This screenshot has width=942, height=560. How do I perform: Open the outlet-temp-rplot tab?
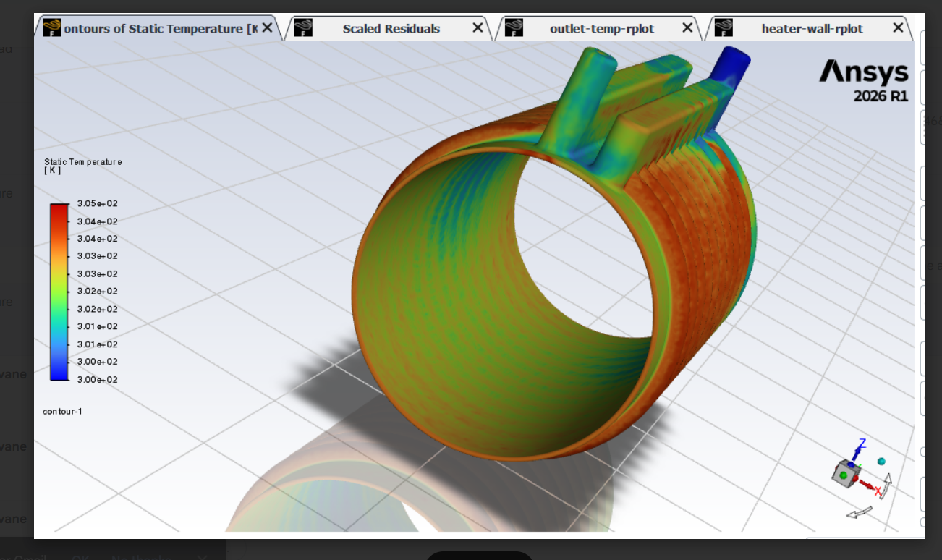601,29
